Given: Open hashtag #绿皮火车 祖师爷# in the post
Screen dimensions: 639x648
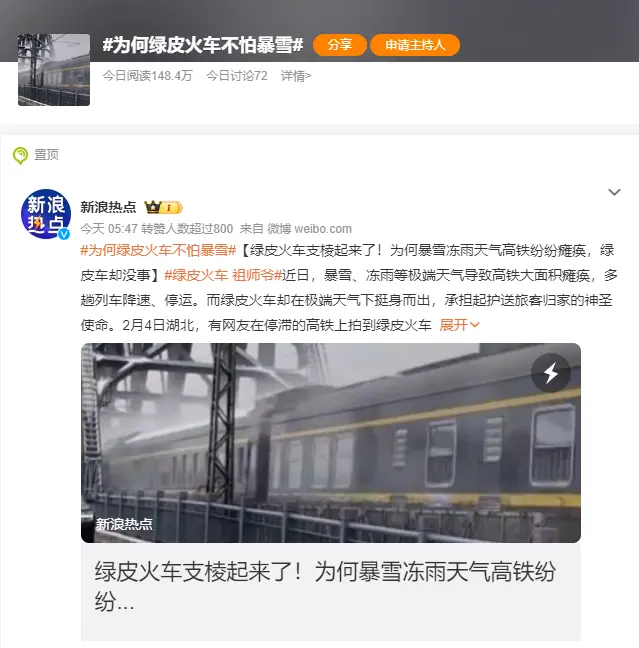Looking at the screenshot, I should 223,275.
